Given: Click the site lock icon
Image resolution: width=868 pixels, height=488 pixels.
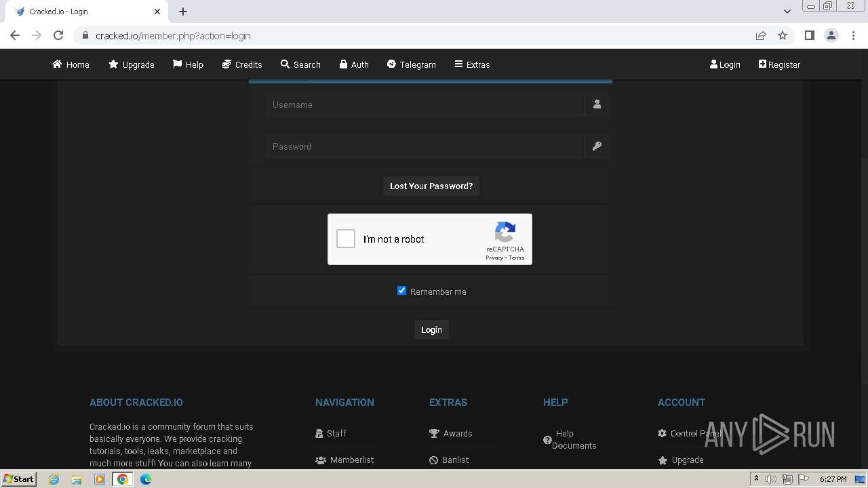Looking at the screenshot, I should coord(85,36).
